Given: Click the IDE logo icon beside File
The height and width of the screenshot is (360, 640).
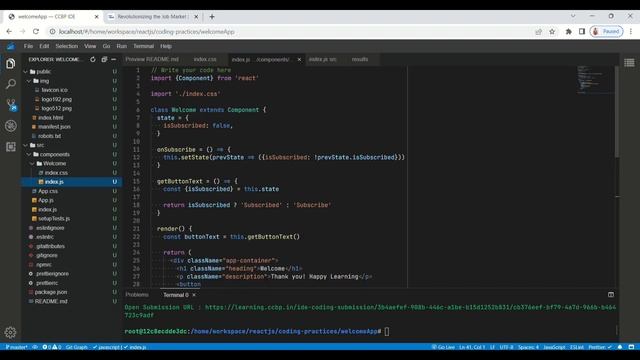Looking at the screenshot, I should [11, 47].
